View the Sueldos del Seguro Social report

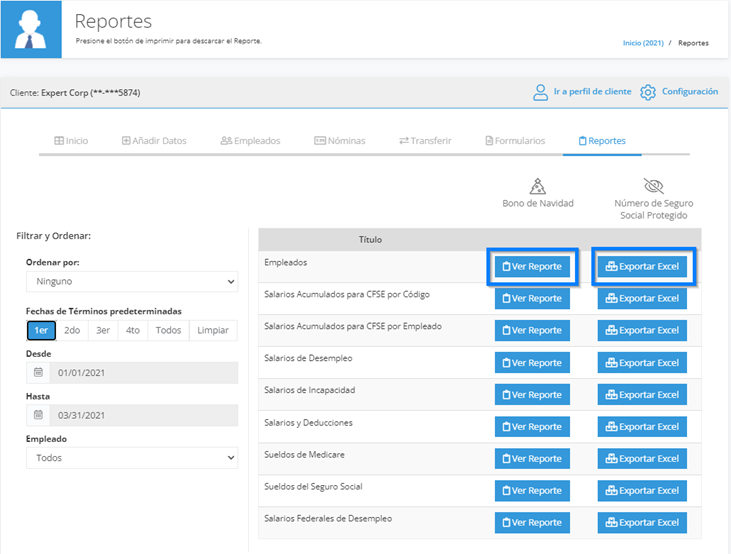(532, 491)
